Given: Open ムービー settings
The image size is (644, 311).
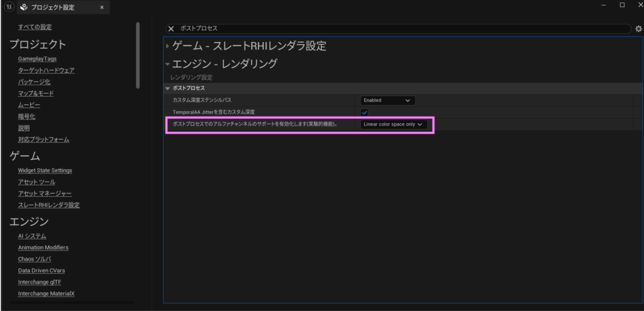Looking at the screenshot, I should coord(29,105).
